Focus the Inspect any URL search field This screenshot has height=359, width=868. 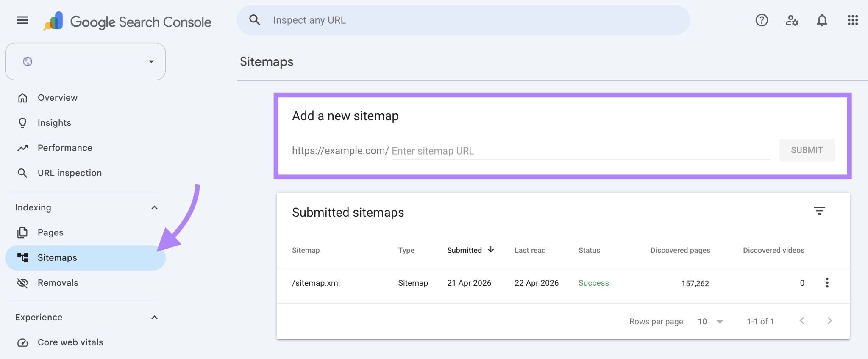point(463,20)
